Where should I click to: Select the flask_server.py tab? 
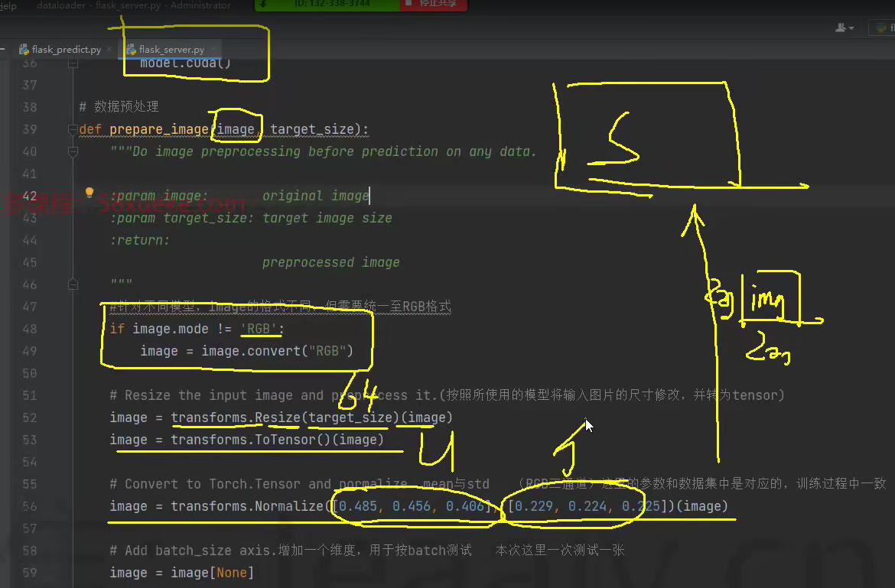[171, 50]
